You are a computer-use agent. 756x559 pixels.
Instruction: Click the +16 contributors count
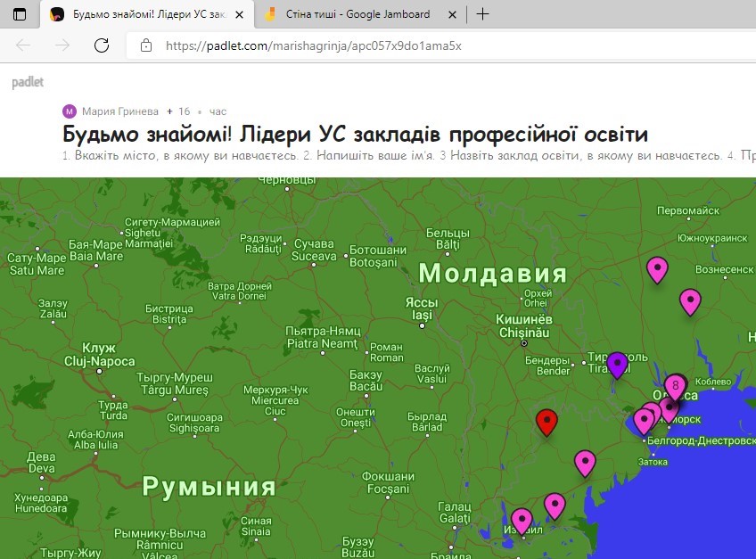tap(178, 111)
